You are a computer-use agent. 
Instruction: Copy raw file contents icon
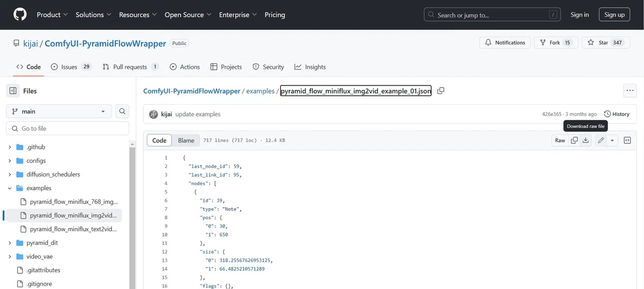[574, 140]
